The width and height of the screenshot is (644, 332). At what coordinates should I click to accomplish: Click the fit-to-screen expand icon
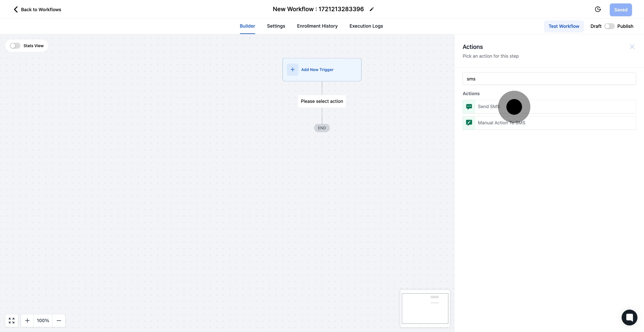tap(11, 321)
